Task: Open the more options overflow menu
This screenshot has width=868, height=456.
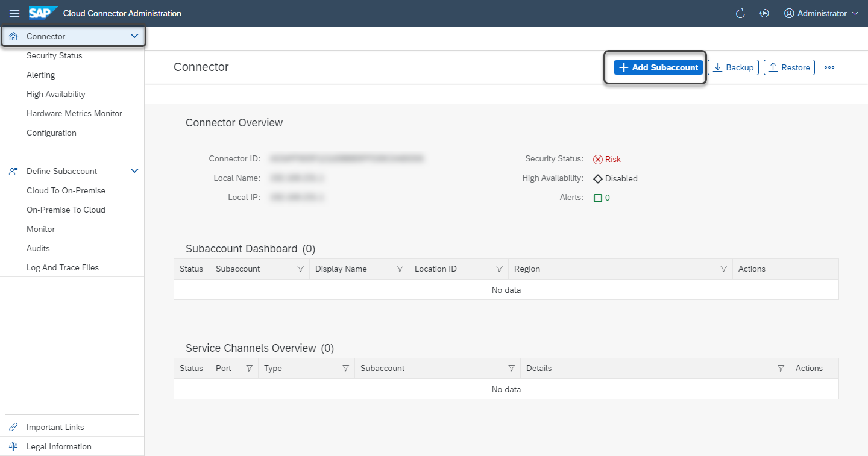Action: 829,67
